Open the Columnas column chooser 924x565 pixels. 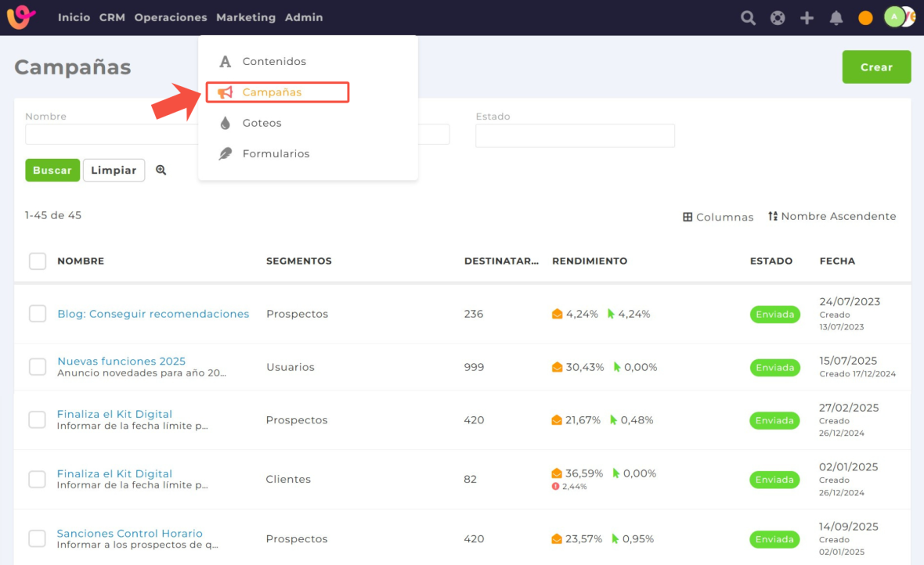click(718, 217)
